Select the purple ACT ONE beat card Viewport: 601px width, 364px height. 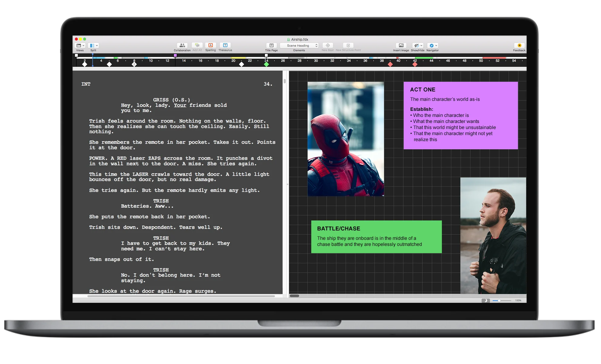pyautogui.click(x=460, y=115)
